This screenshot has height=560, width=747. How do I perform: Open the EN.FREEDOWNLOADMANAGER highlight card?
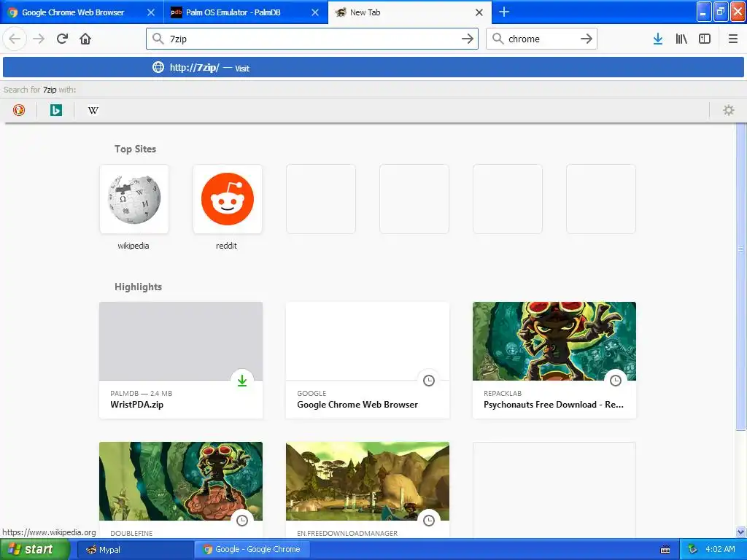(368, 490)
